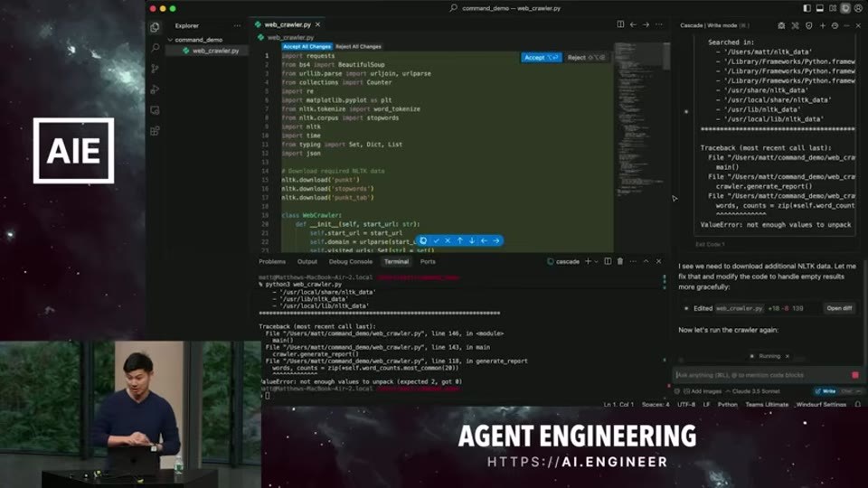Toggle the primary sidebar layout icon
The width and height of the screenshot is (868, 488).
(x=807, y=8)
